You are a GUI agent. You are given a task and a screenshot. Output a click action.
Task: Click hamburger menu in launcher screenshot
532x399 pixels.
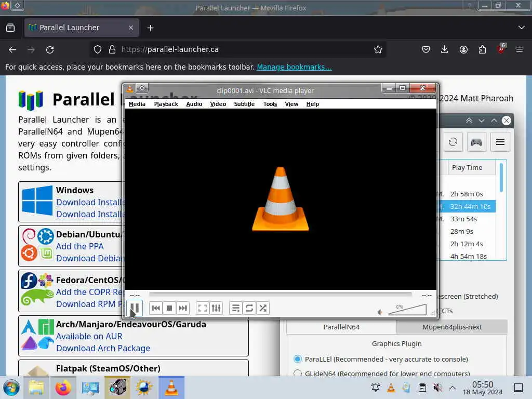pyautogui.click(x=500, y=142)
